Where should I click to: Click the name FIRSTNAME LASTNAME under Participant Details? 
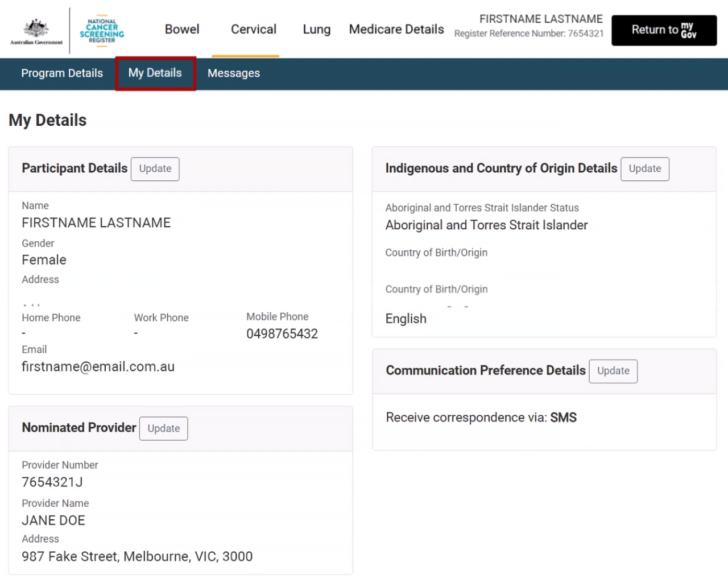(96, 223)
